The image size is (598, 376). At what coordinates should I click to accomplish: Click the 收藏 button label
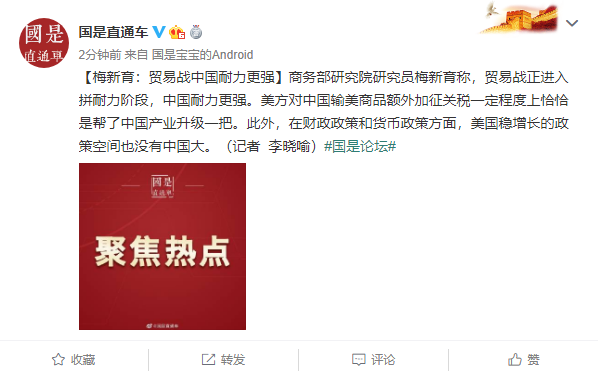[83, 359]
